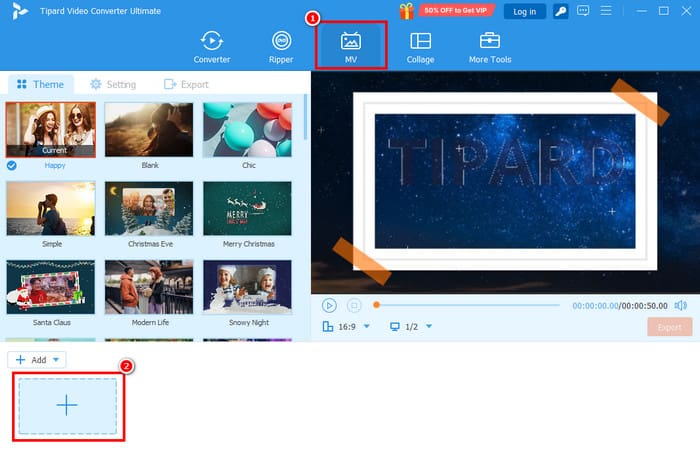Viewport: 700px width, 453px height.
Task: Choose the Chic theme thumbnail
Action: pyautogui.click(x=247, y=130)
